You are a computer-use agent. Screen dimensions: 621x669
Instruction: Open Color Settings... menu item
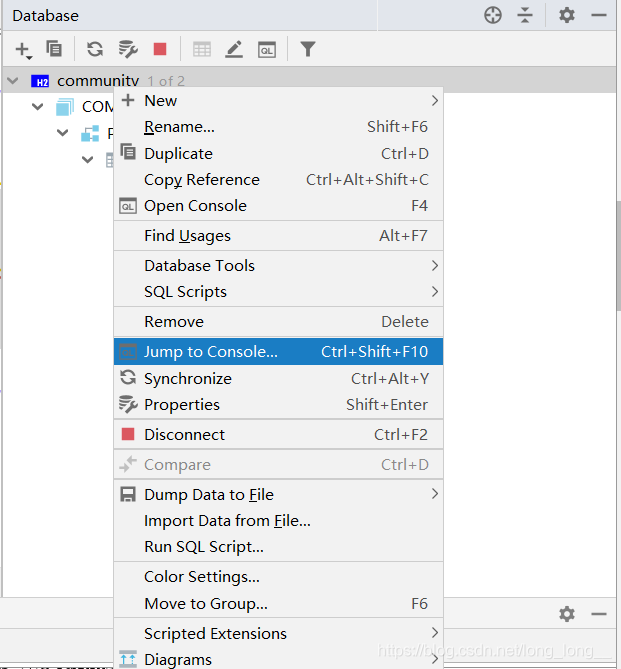278,577
